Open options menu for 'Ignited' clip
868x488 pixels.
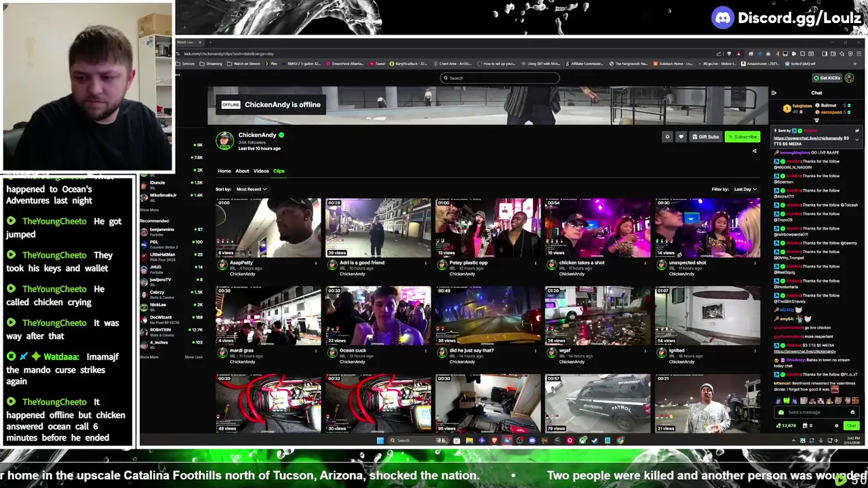pyautogui.click(x=755, y=351)
